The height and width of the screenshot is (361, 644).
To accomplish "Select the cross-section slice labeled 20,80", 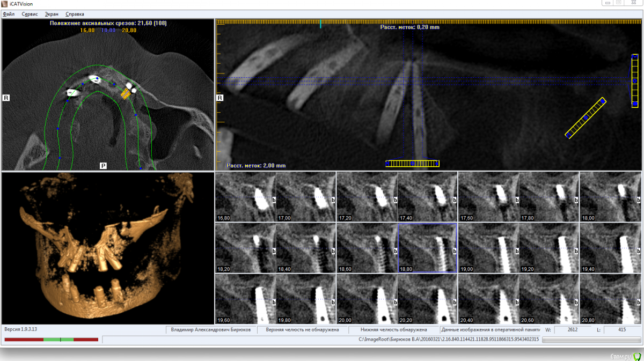I will pyautogui.click(x=610, y=298).
